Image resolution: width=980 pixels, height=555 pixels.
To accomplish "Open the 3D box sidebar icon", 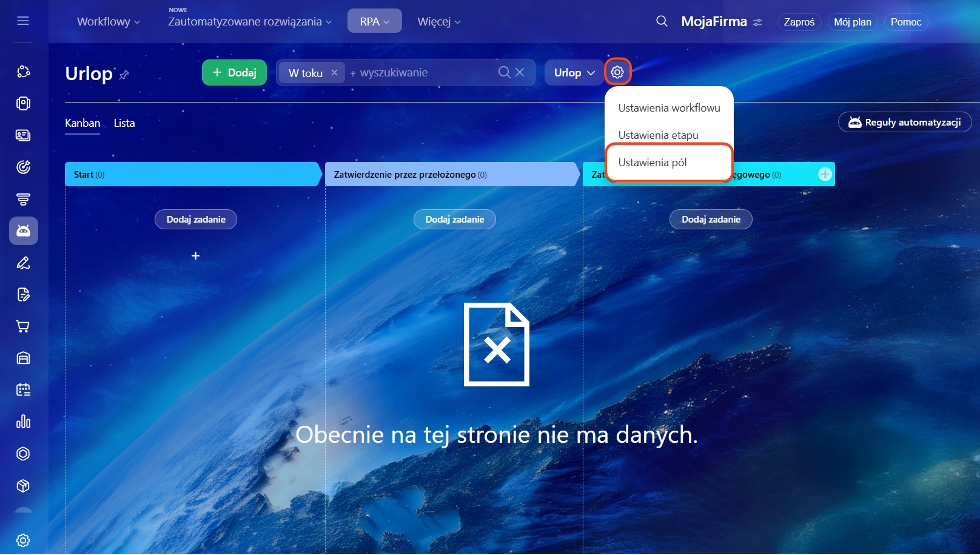I will point(23,486).
